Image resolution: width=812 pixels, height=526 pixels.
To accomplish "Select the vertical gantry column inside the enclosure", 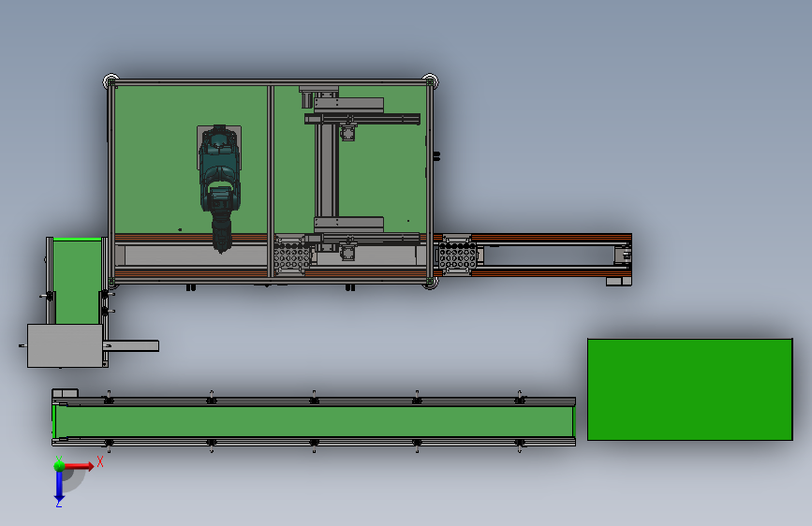I will [326, 171].
